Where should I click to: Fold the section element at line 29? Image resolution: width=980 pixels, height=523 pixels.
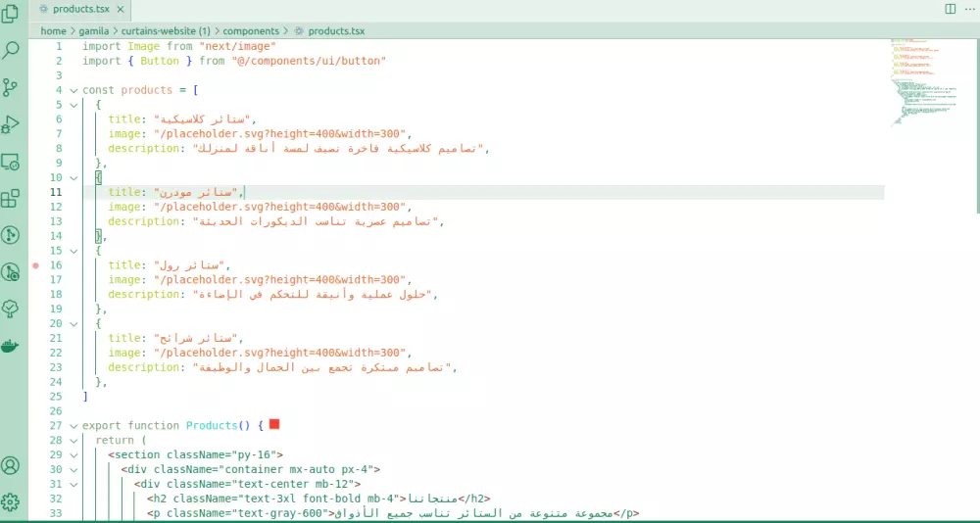73,454
